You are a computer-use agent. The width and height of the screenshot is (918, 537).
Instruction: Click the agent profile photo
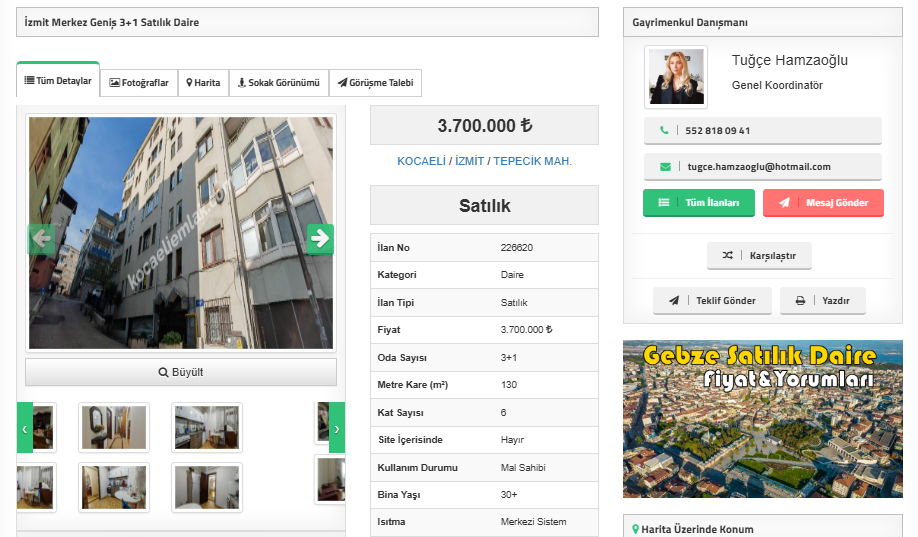[x=676, y=77]
